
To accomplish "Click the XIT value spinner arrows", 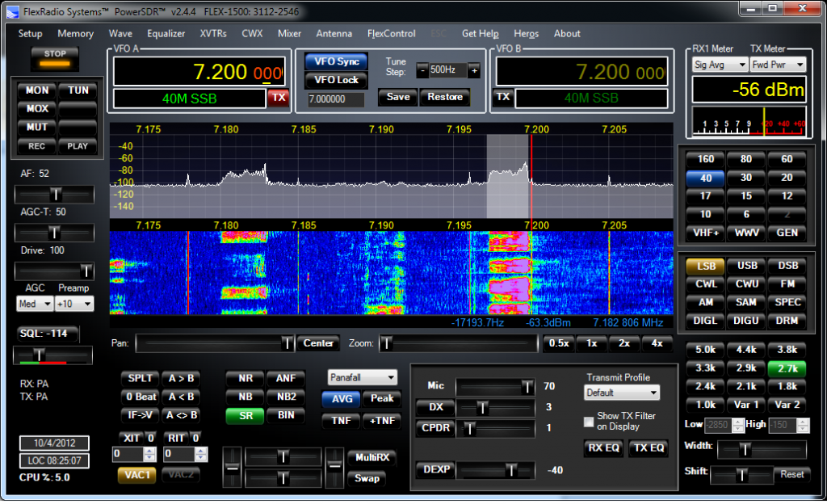I will (x=149, y=454).
